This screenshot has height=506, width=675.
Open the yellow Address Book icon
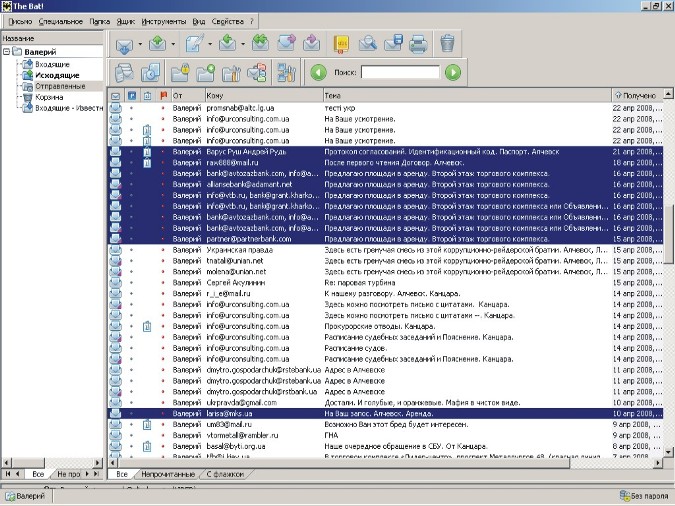[x=341, y=43]
